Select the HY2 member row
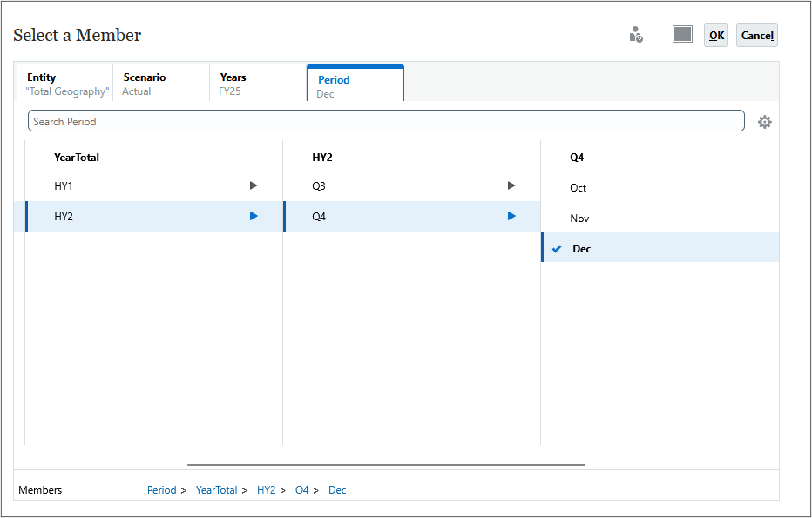 (x=154, y=216)
